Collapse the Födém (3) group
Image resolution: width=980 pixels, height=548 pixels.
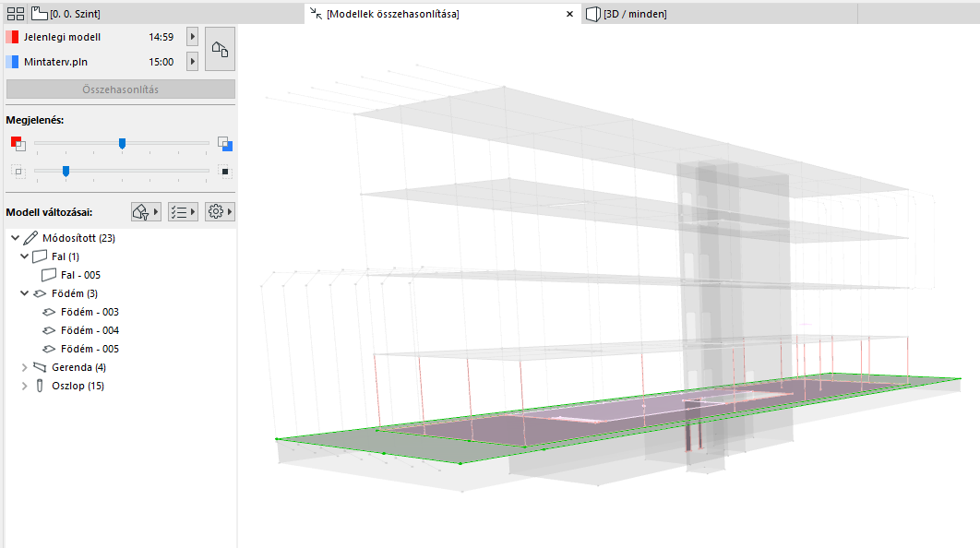[24, 293]
